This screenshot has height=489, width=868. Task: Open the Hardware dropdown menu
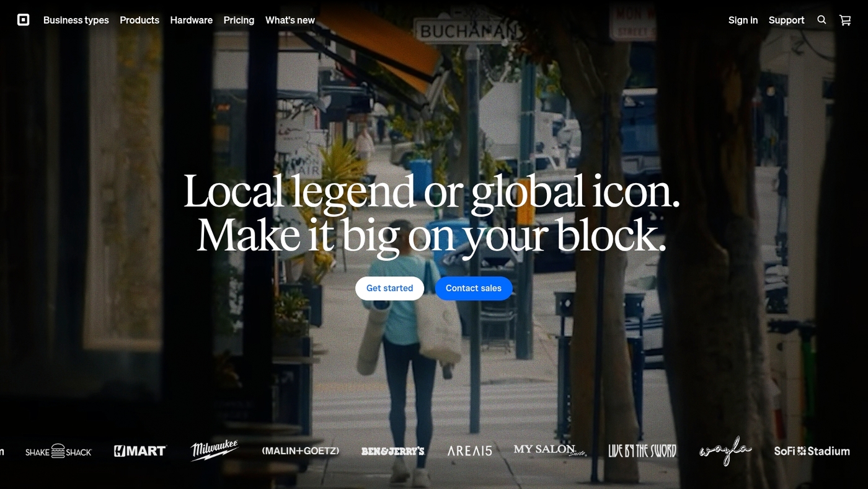(x=191, y=20)
